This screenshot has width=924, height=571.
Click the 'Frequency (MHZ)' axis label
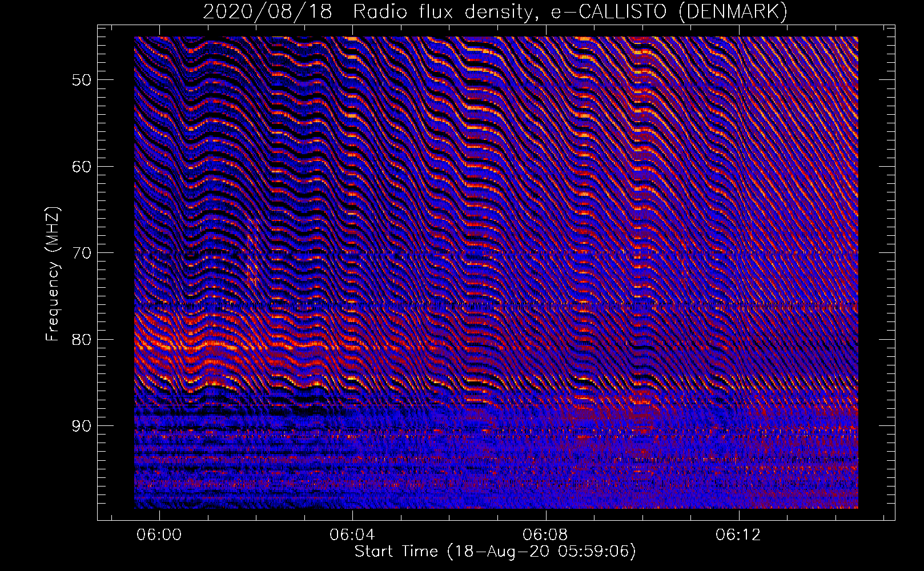tap(53, 274)
